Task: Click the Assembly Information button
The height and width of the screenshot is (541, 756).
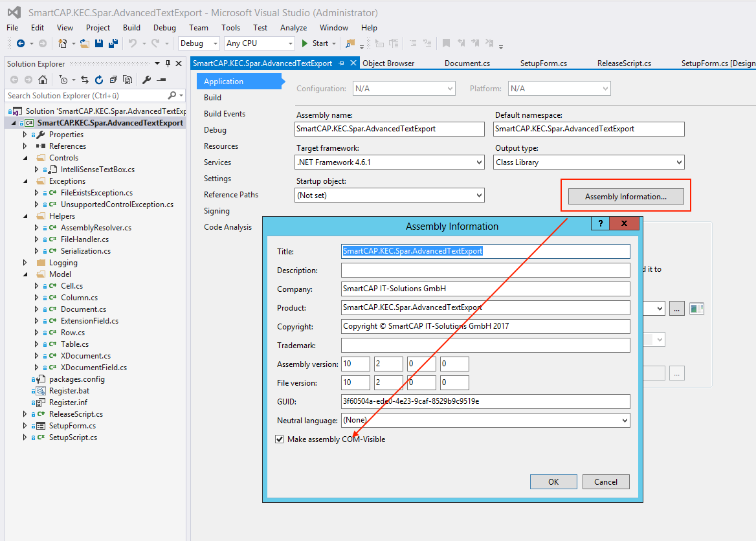Action: (626, 196)
